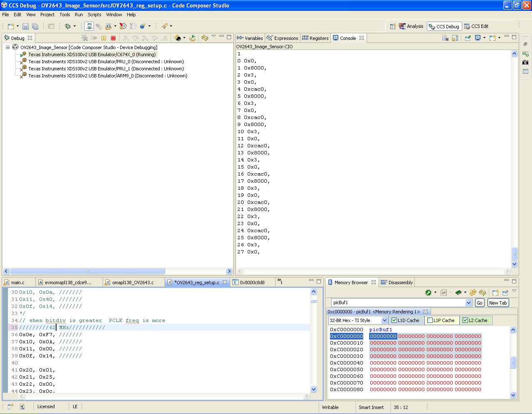Click memory address 0xC0000040 row

pos(406,363)
